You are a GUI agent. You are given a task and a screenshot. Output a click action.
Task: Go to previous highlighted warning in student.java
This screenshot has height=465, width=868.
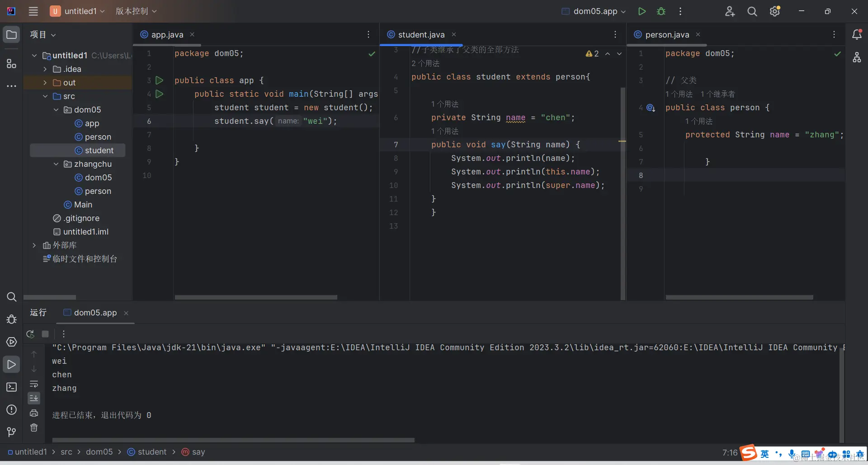click(608, 54)
